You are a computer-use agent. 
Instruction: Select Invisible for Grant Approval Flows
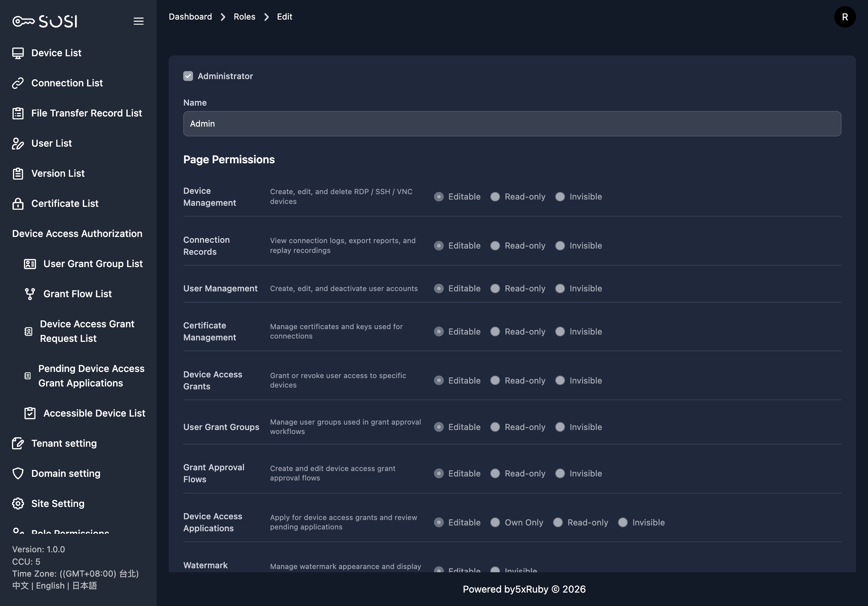click(x=560, y=473)
